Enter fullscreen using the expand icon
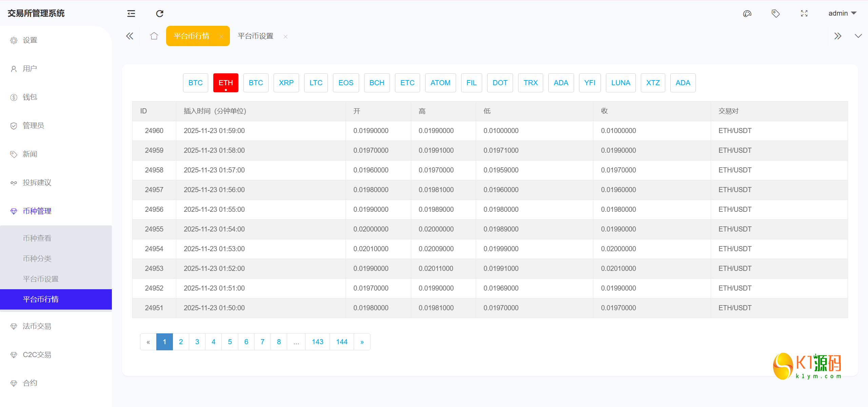868x407 pixels. click(804, 13)
